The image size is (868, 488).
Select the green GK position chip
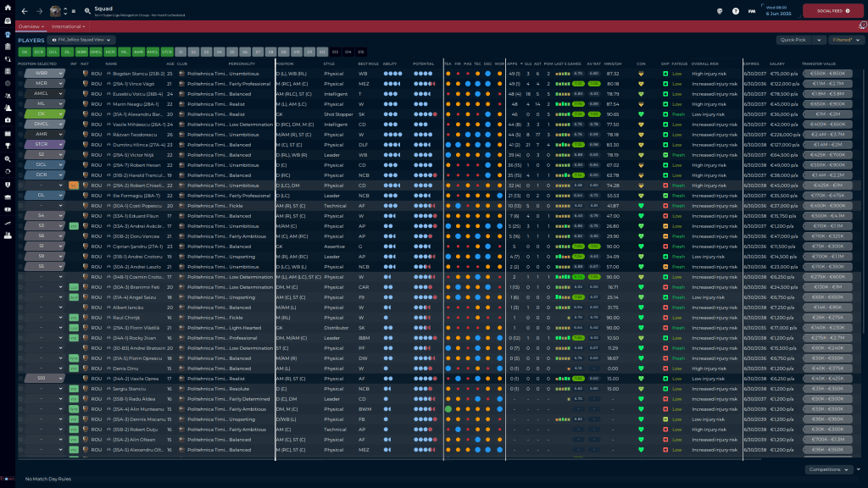25,52
